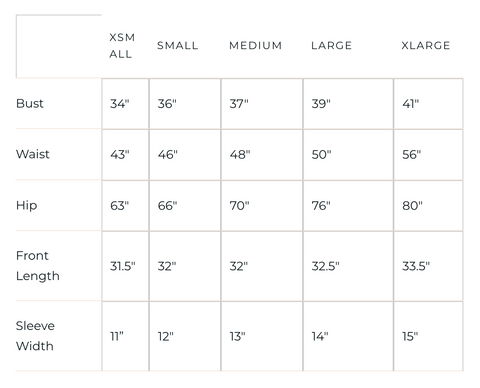Select the 33.5" front length cell
The height and width of the screenshot is (388, 480).
(428, 266)
